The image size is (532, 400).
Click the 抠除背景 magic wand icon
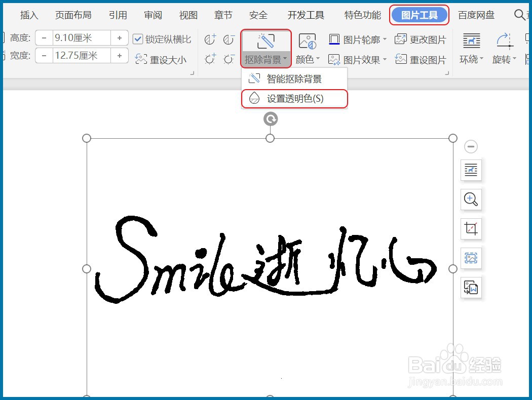(x=265, y=41)
